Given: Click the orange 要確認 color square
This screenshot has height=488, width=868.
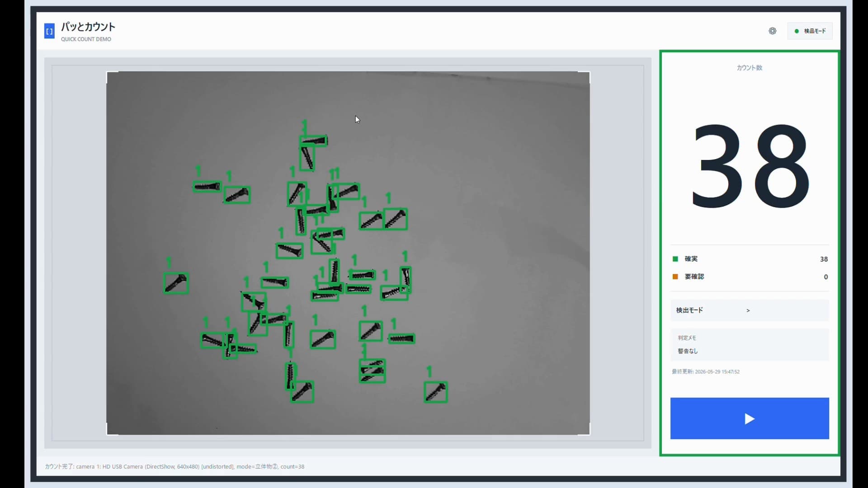Looking at the screenshot, I should click(675, 277).
